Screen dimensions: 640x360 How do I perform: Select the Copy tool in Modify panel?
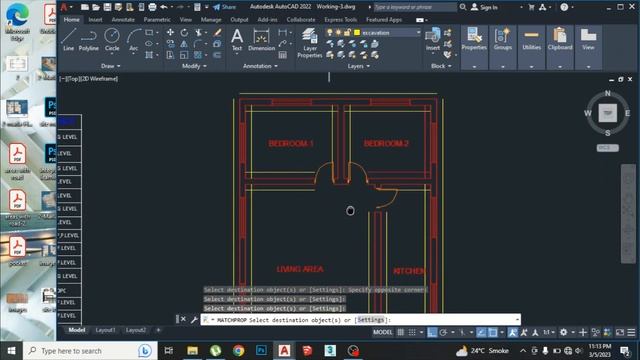pos(170,44)
